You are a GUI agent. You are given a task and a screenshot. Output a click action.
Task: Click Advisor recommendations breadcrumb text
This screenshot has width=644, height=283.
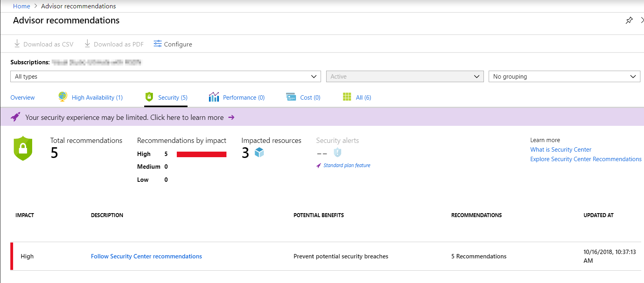click(x=79, y=6)
